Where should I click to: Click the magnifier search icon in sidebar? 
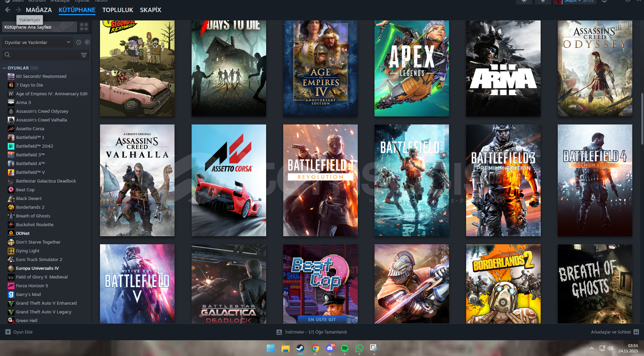[x=7, y=55]
